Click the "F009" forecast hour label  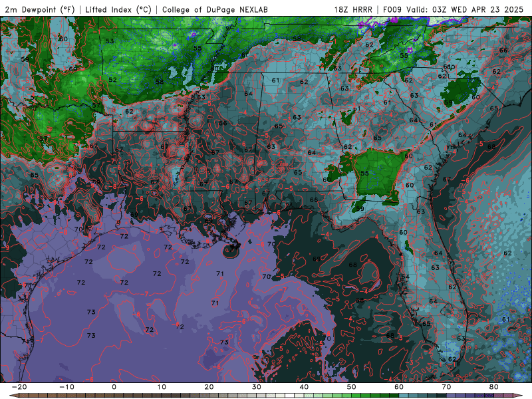coord(392,9)
